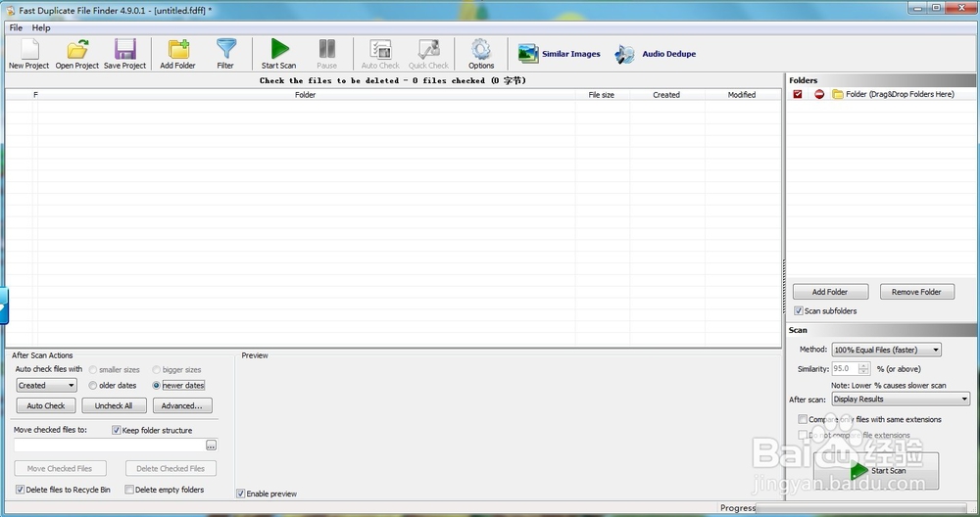Enable Compare only files with same extensions
Screen dimensions: 980x517
click(x=803, y=419)
